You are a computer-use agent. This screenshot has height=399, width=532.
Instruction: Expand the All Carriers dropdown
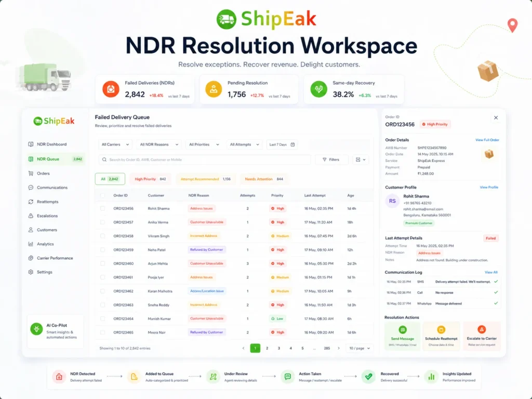tap(115, 144)
